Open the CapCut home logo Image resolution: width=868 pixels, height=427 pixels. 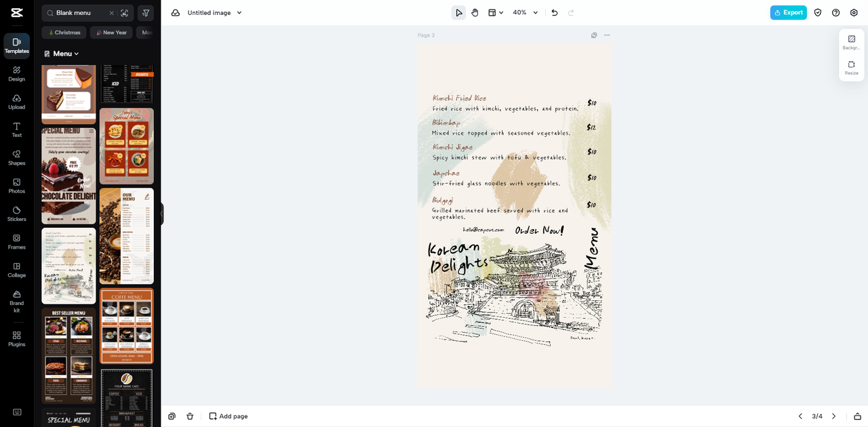point(17,13)
